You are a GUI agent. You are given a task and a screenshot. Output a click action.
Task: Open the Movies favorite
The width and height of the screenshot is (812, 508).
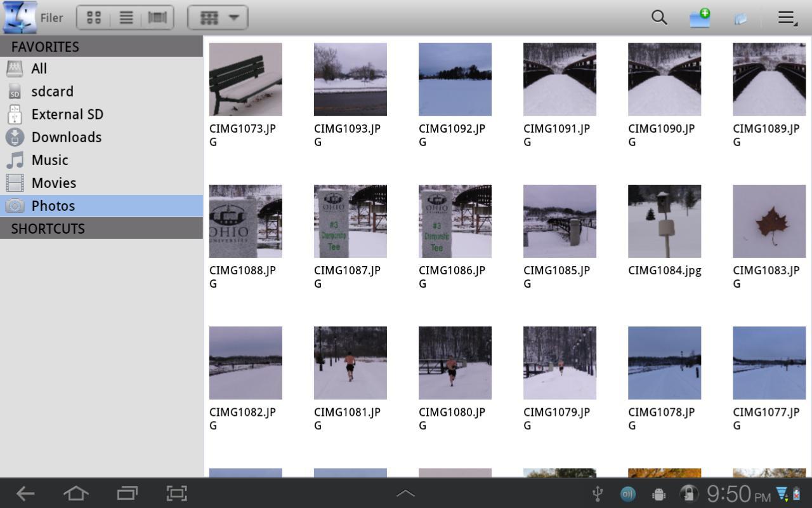53,183
